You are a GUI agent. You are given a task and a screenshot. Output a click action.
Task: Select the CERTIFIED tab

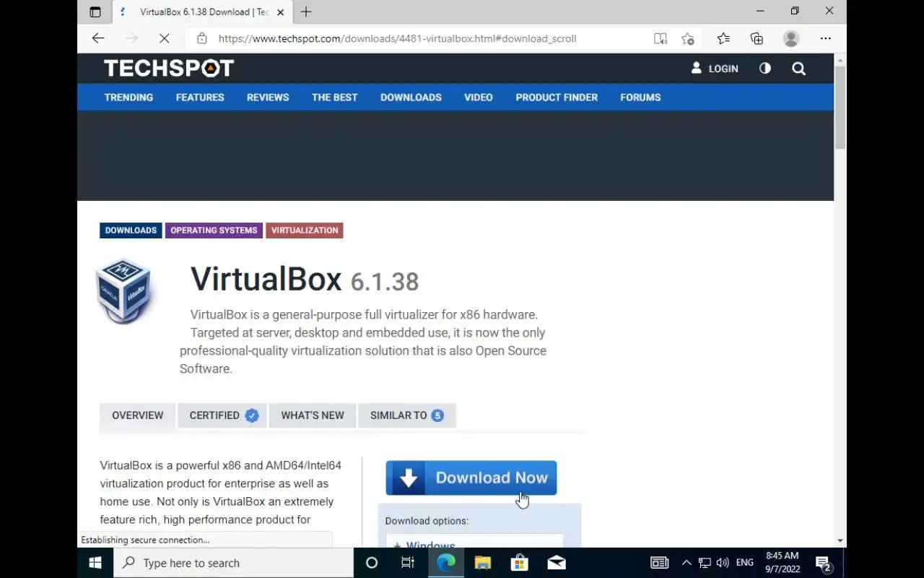tap(223, 415)
